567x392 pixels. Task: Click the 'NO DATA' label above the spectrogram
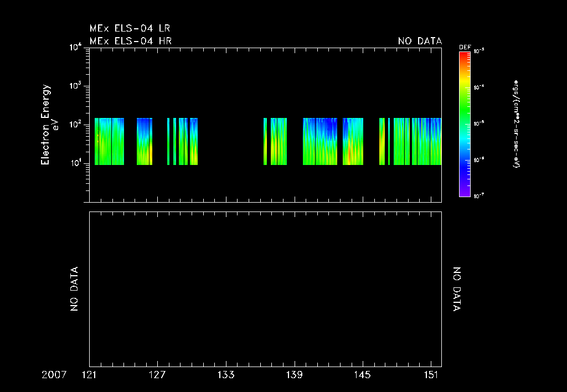[420, 41]
